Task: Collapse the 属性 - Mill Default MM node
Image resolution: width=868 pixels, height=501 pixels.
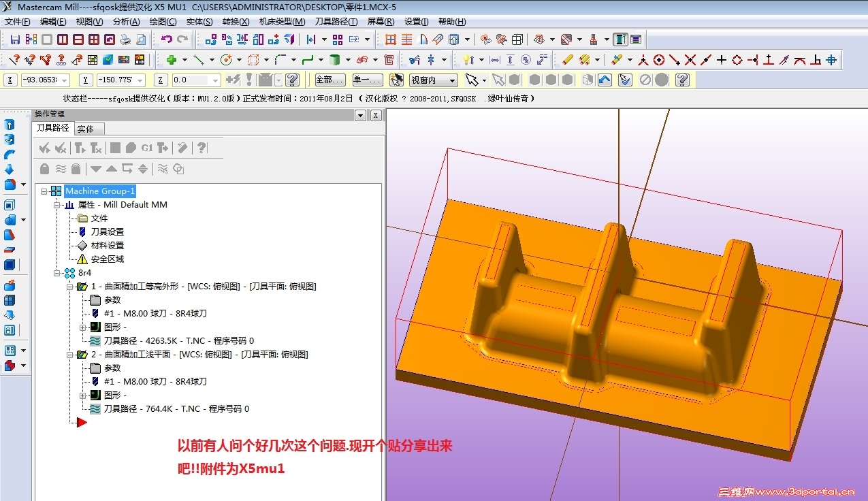Action: (x=57, y=205)
